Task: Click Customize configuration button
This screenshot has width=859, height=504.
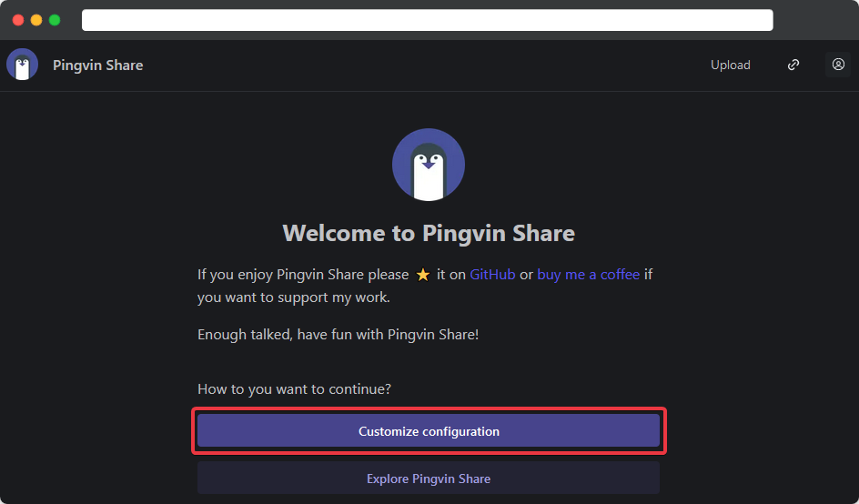Action: [429, 431]
